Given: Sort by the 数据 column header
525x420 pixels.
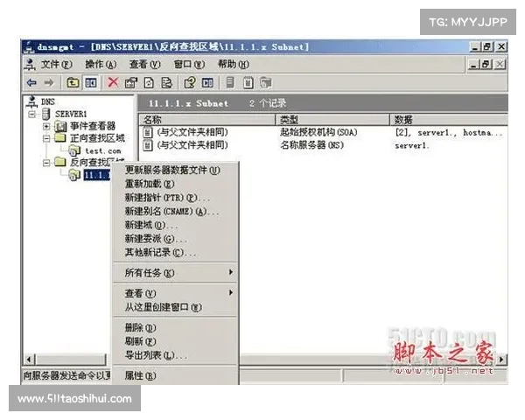Looking at the screenshot, I should tap(449, 120).
